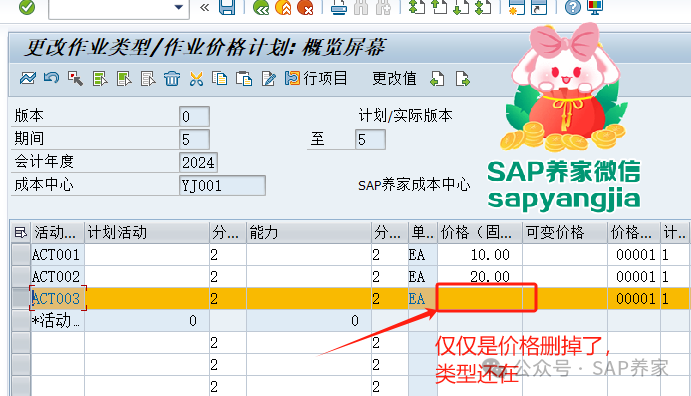Click the previous combination arrow icon

[x=437, y=79]
